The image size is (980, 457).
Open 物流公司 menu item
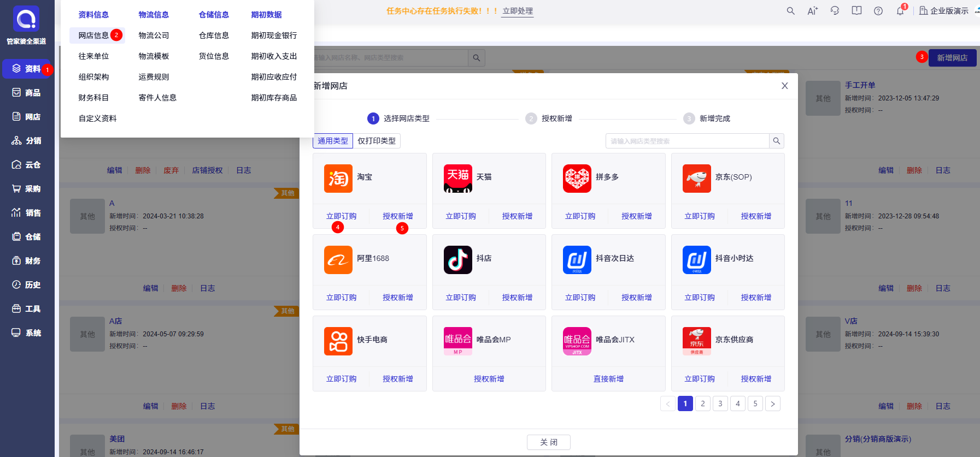(154, 35)
